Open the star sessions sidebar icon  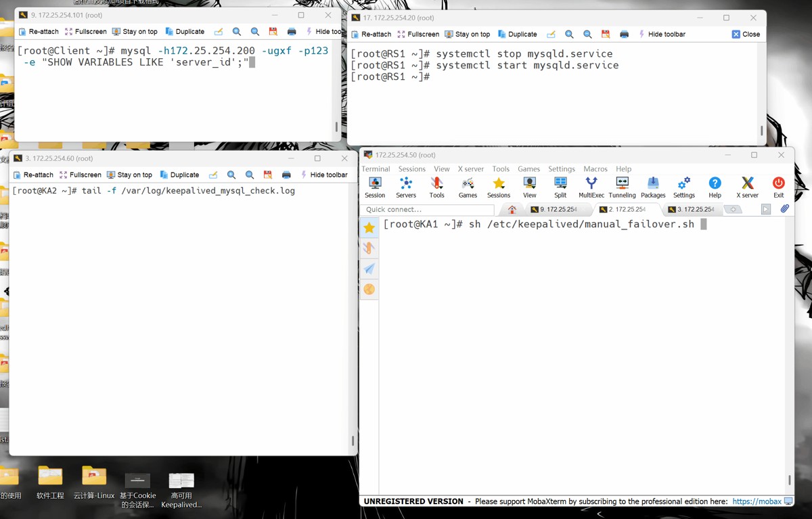point(369,228)
